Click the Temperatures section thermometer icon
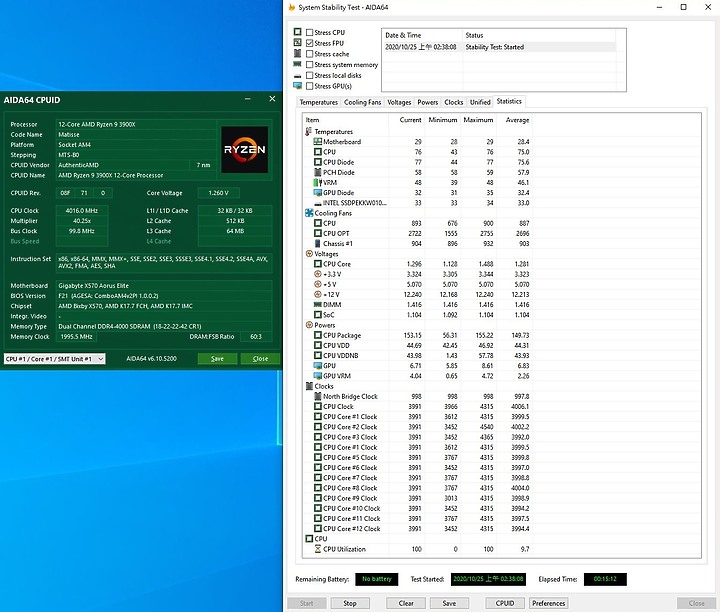This screenshot has width=720, height=612. click(x=309, y=132)
